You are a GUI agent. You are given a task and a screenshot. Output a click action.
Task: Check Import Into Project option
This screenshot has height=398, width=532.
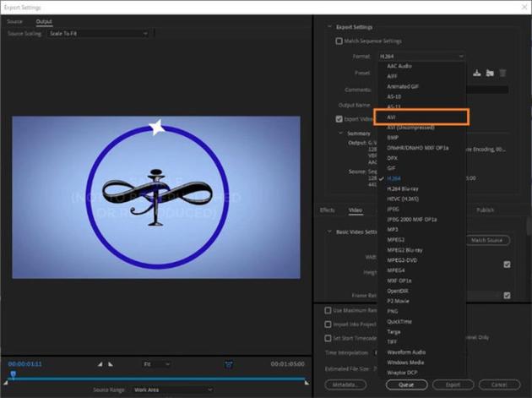(x=328, y=324)
